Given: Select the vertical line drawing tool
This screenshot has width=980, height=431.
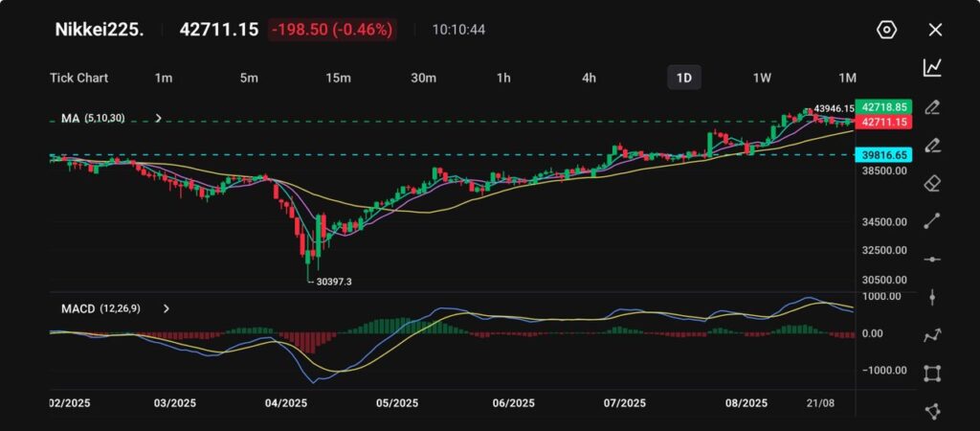Looking at the screenshot, I should 932,297.
